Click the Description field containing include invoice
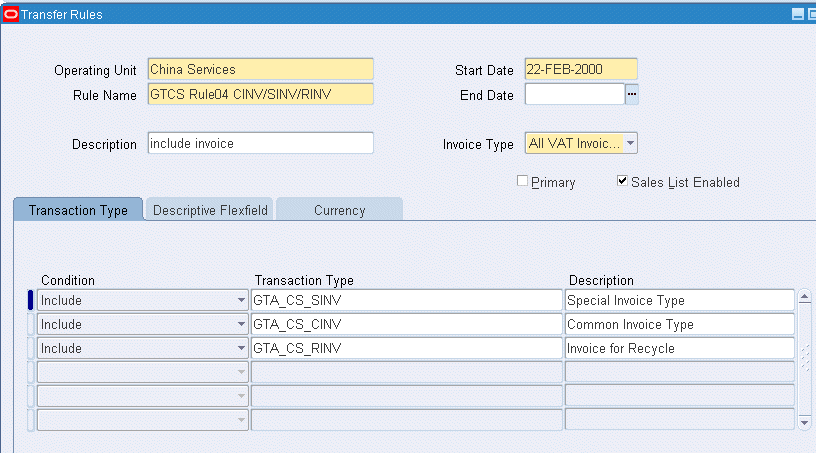 pyautogui.click(x=261, y=143)
